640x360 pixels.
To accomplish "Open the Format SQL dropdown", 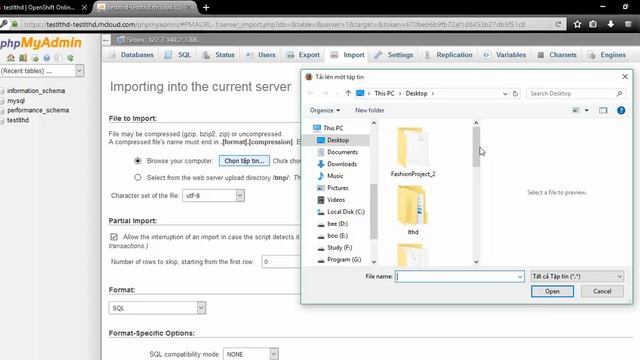I will point(157,308).
